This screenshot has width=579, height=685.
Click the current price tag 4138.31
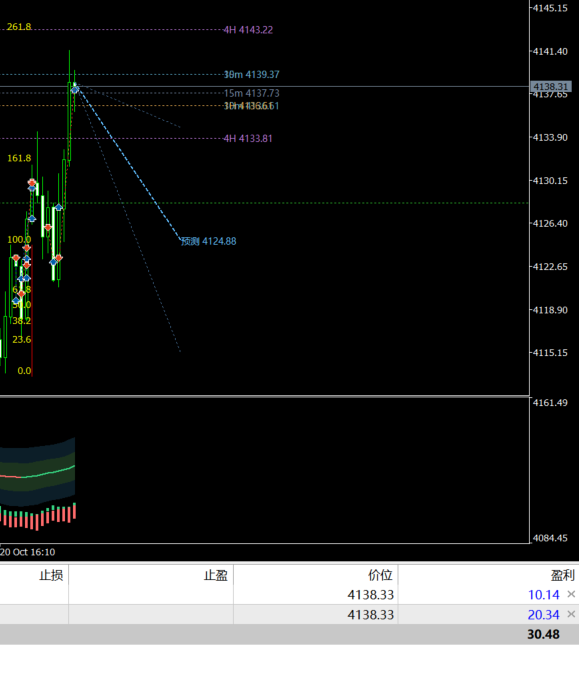[x=550, y=86]
